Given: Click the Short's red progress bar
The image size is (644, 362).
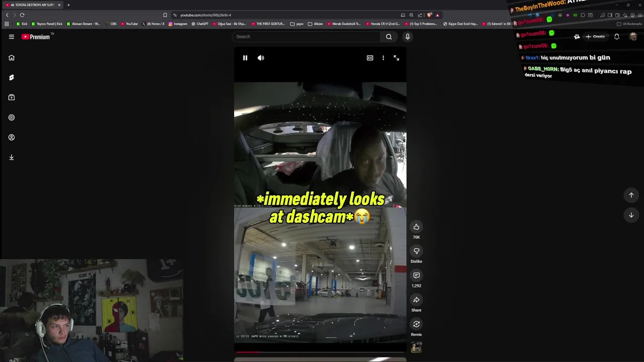Looking at the screenshot, I should 320,352.
